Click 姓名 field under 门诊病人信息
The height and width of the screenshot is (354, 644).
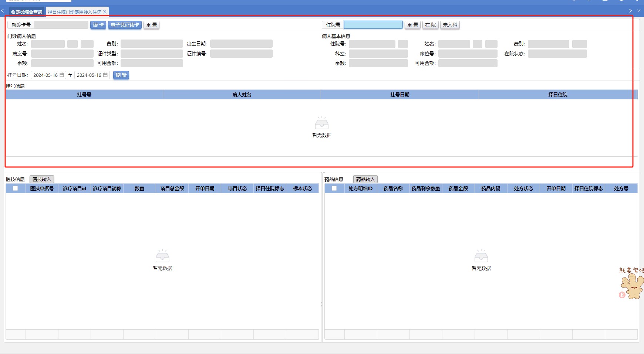48,44
